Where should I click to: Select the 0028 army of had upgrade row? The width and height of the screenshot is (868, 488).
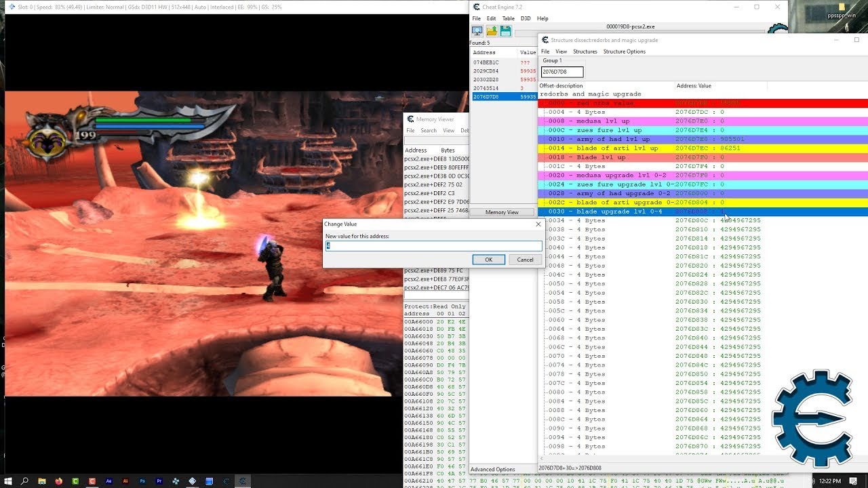coord(703,193)
